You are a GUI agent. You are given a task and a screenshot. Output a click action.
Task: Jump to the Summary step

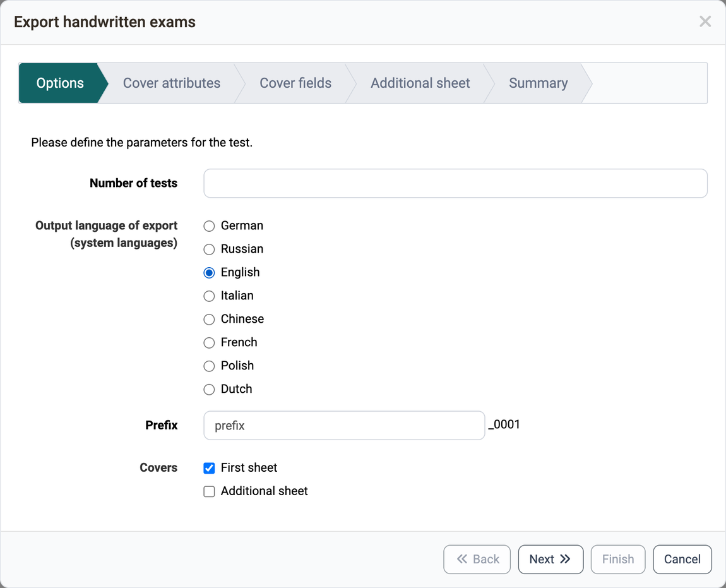point(538,83)
